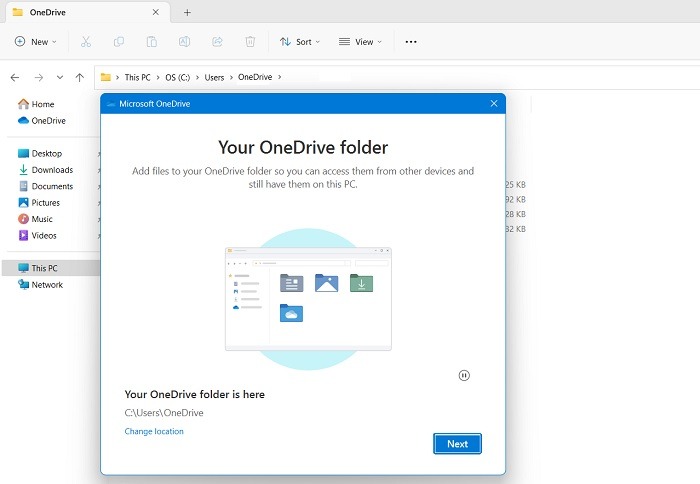Open Downloads in the sidebar
Image resolution: width=700 pixels, height=484 pixels.
[x=46, y=170]
